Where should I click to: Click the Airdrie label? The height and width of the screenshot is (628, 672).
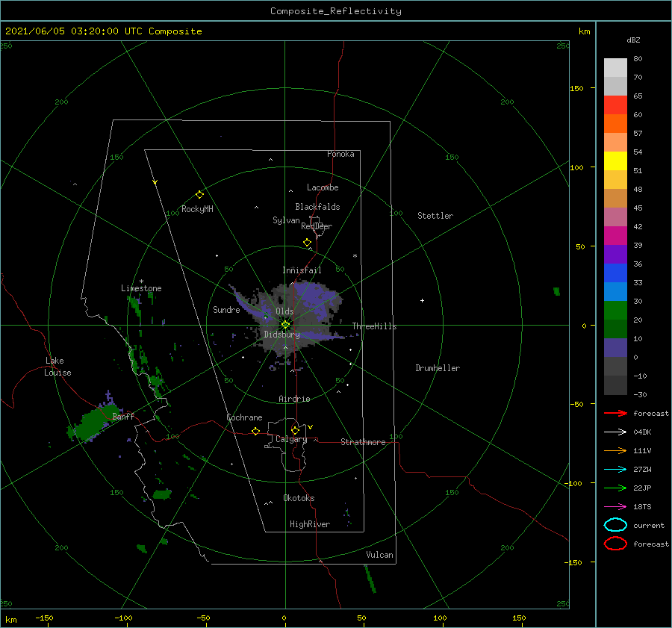pyautogui.click(x=294, y=399)
